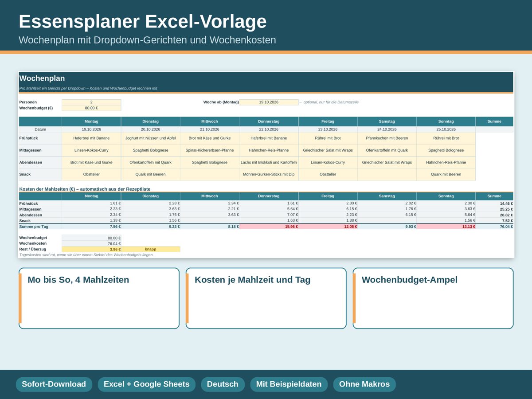The width and height of the screenshot is (532, 399).
Task: Open Dienstag Mittagessen dropdown Spaghetti Bolognese
Action: (x=151, y=150)
